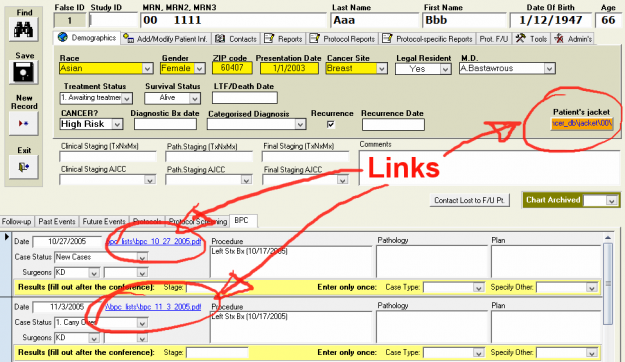This screenshot has height=362, width=625.
Task: Open the Admin's tab
Action: [573, 39]
